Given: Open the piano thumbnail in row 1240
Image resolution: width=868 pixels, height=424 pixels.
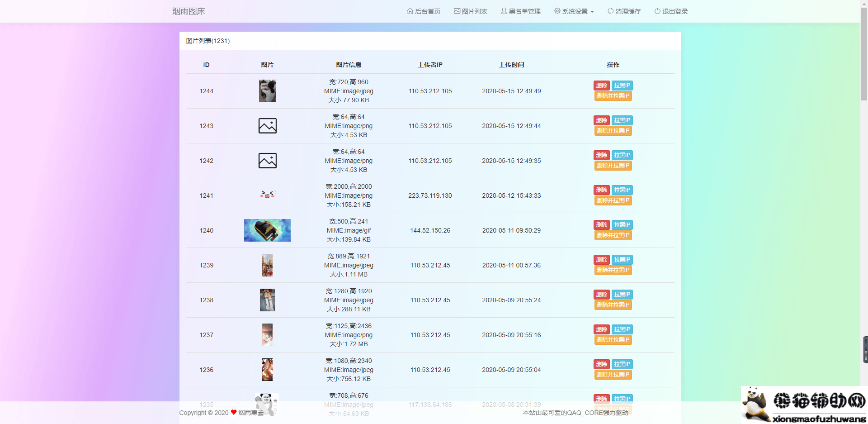Looking at the screenshot, I should coord(267,230).
